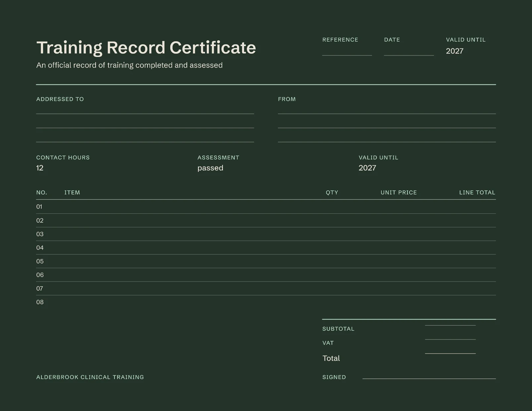
Task: Click the VAT amount line
Action: (450, 339)
